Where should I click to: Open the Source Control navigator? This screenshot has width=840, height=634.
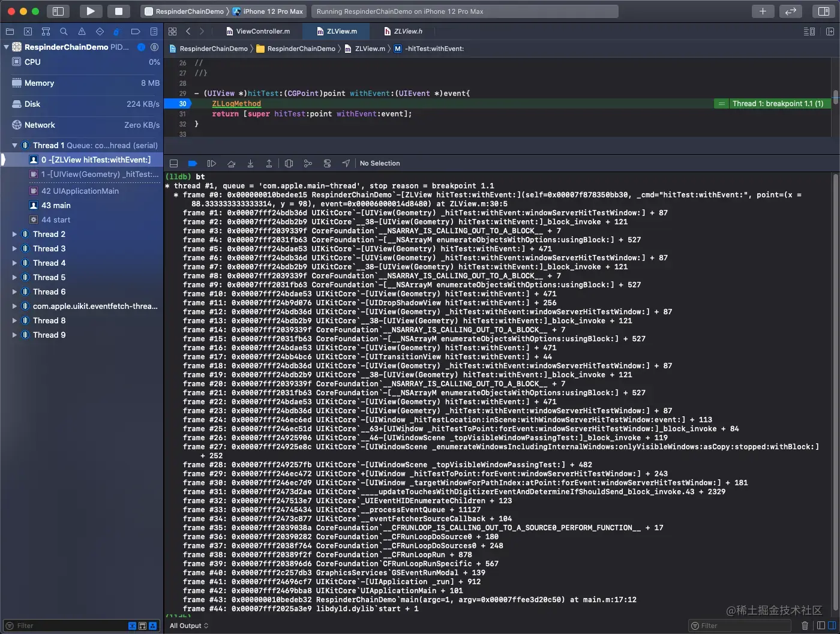point(28,31)
